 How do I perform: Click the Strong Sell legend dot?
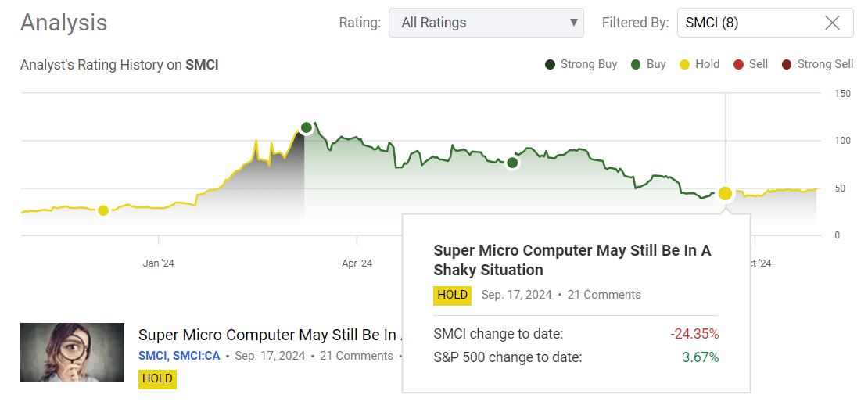point(787,64)
